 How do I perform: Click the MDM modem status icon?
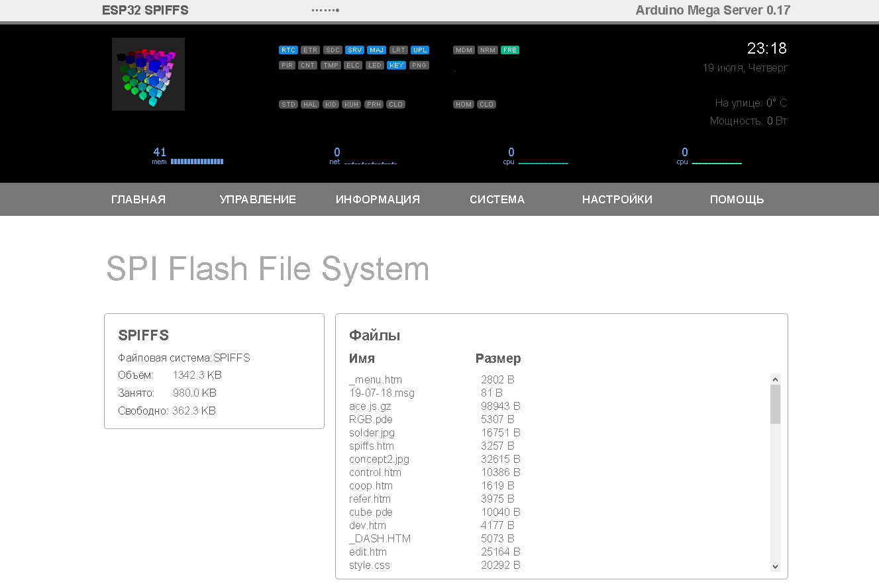[463, 50]
